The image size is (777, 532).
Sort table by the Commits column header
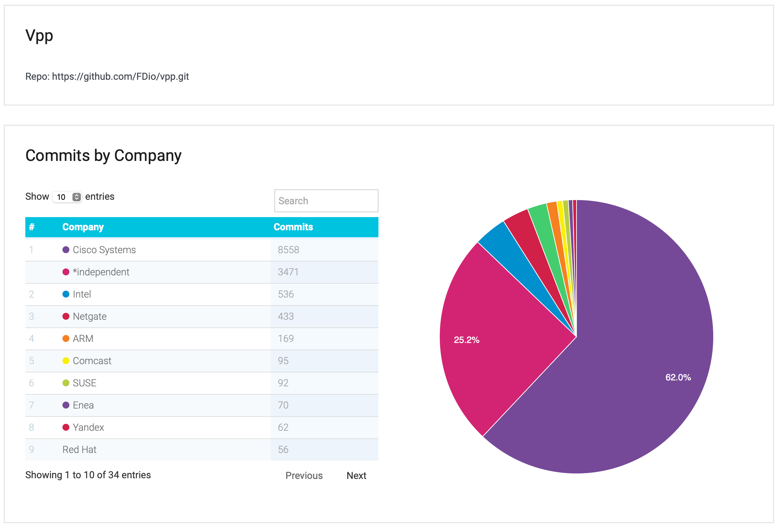(x=293, y=227)
